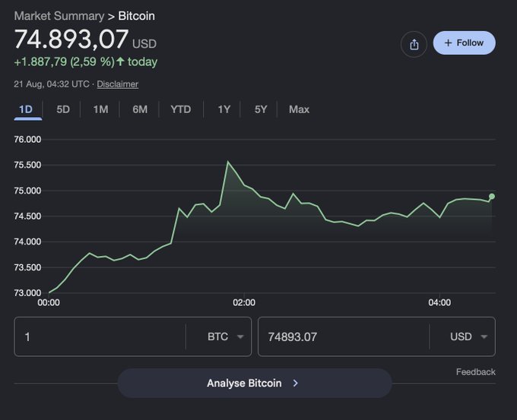Click the share icon button
Image resolution: width=517 pixels, height=420 pixels.
[x=414, y=44]
